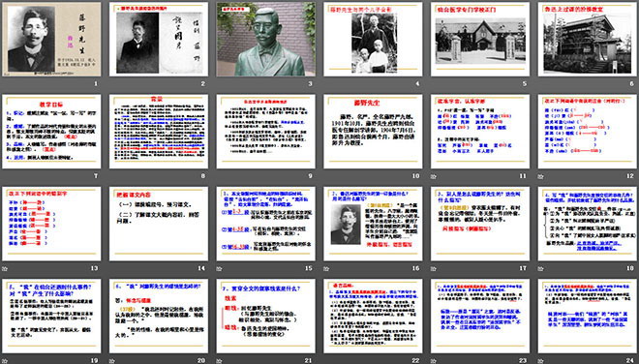The height and width of the screenshot is (364, 639).
Task: Click the animation star icon under slide 13
Action: [x=5, y=268]
